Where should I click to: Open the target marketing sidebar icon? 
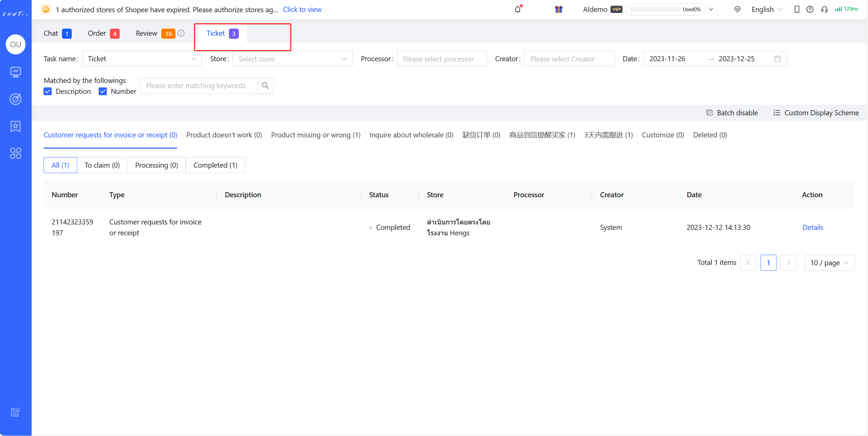(16, 99)
